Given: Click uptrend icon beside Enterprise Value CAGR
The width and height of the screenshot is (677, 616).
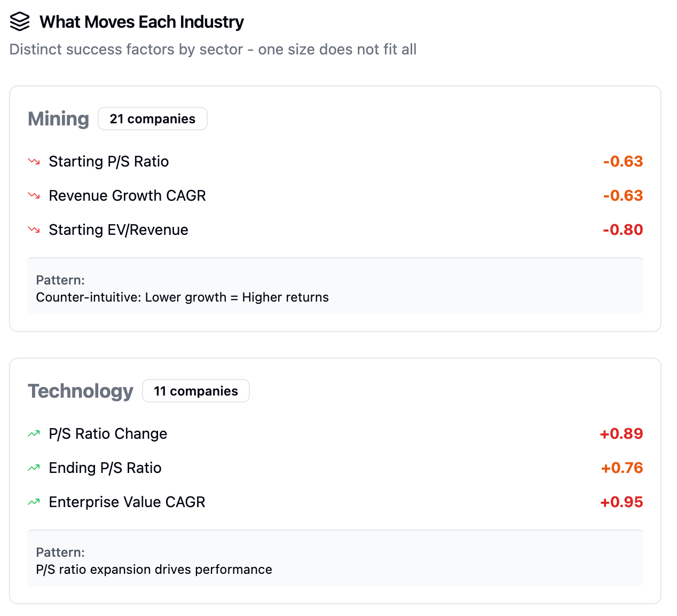Looking at the screenshot, I should pyautogui.click(x=34, y=502).
